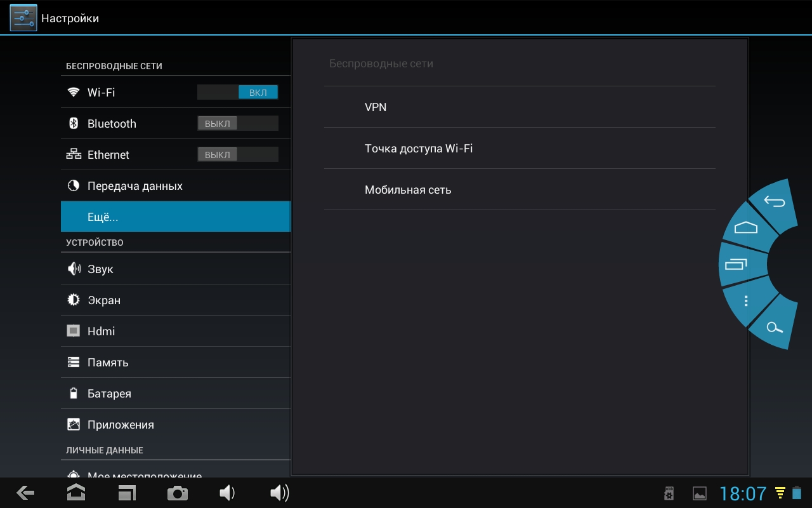Screen dimensions: 812x508
Task: Tap the back arrow in pie menu
Action: (774, 203)
